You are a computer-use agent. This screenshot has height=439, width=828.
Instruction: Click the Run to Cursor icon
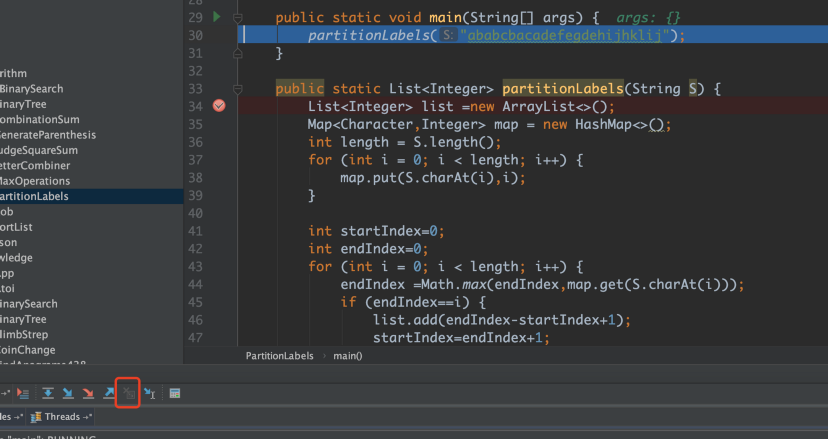(149, 394)
